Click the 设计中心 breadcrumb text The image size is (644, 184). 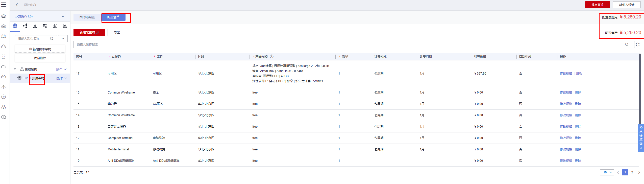(x=30, y=5)
